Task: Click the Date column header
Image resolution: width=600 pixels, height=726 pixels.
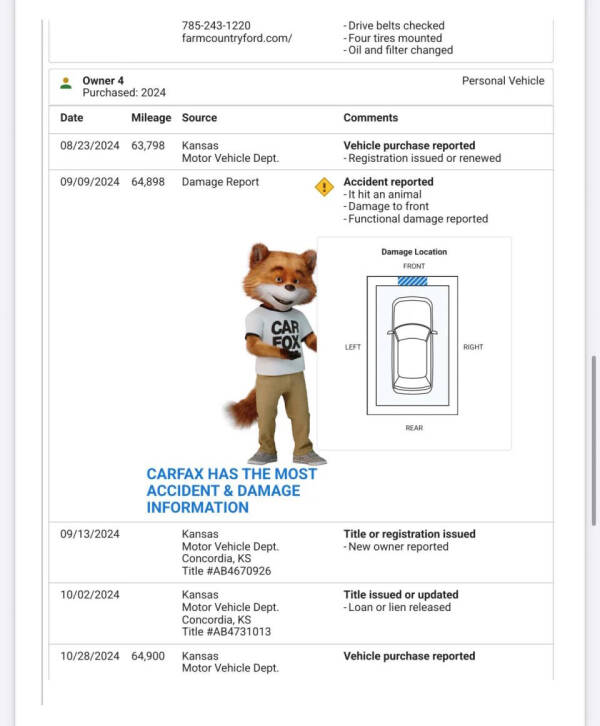Action: tap(71, 118)
